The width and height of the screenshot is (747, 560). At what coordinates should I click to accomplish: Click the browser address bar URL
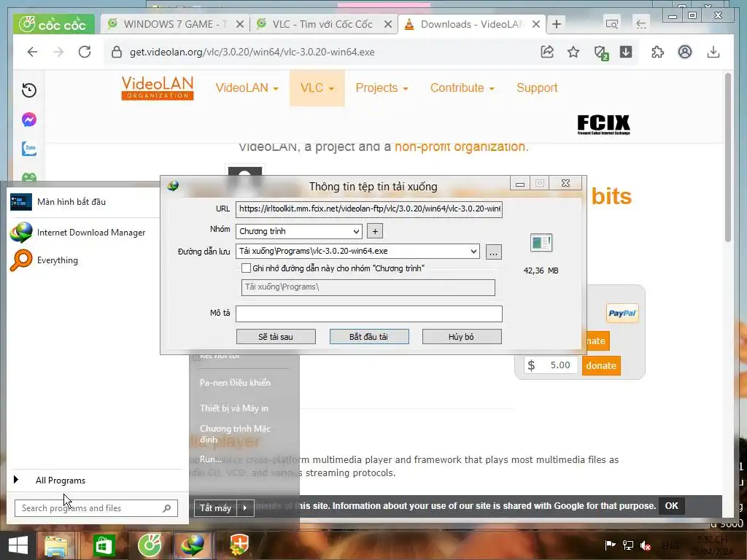(252, 52)
